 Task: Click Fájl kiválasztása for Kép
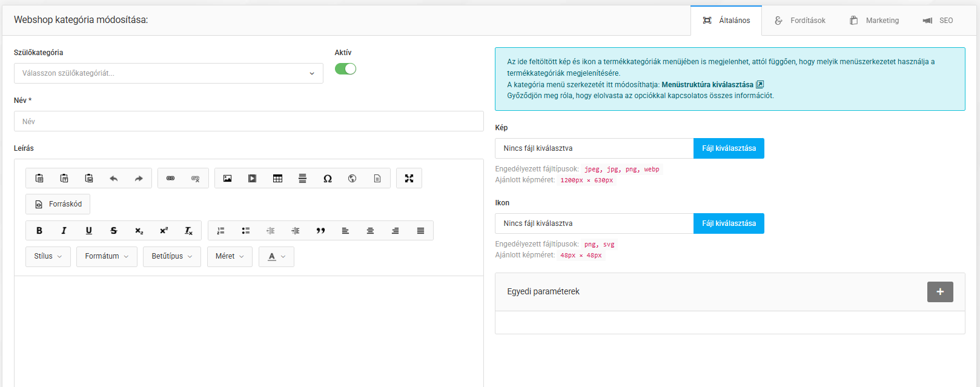click(x=729, y=148)
